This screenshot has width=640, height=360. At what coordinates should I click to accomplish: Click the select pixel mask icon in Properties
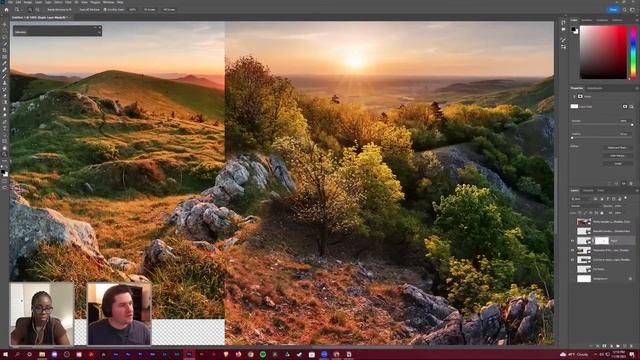625,107
